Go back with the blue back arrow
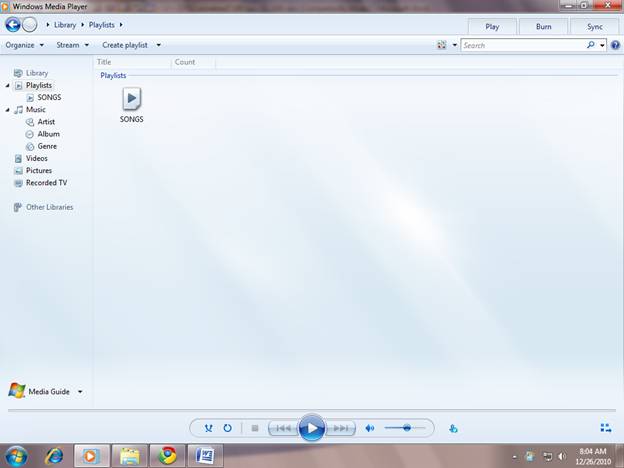624x468 pixels. pos(12,25)
